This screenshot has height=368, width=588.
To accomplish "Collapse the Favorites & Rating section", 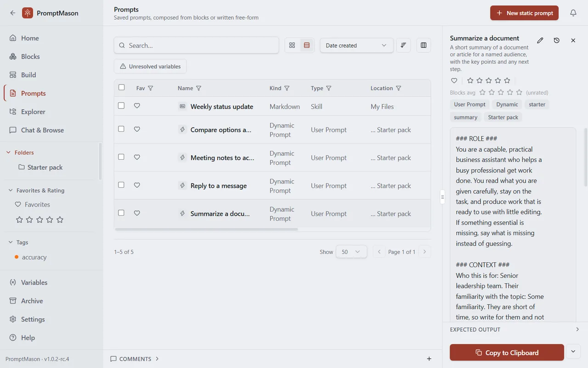I will tap(11, 190).
